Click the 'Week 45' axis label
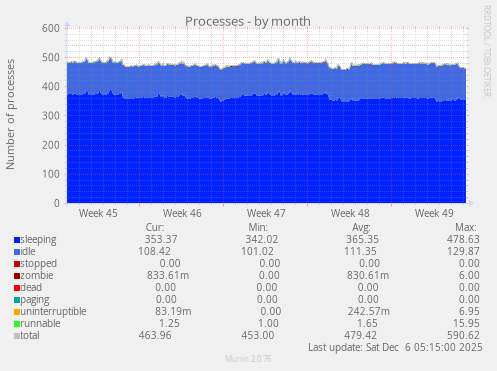 pyautogui.click(x=98, y=213)
